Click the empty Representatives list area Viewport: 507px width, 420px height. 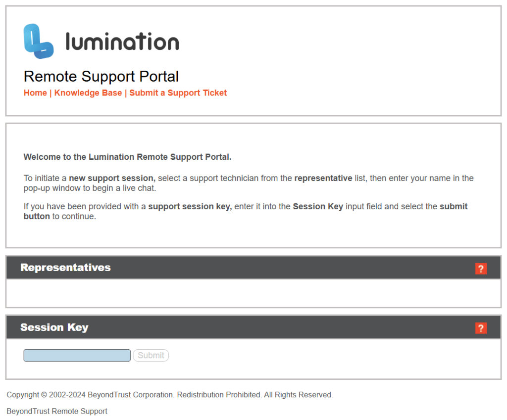coord(253,293)
